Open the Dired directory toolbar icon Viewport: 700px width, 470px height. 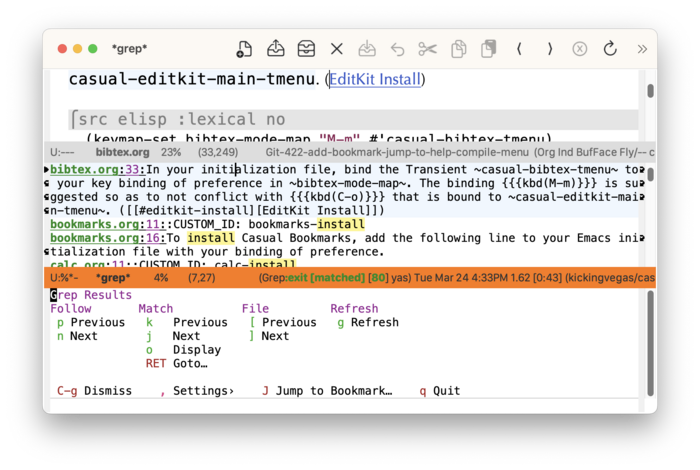(x=306, y=49)
